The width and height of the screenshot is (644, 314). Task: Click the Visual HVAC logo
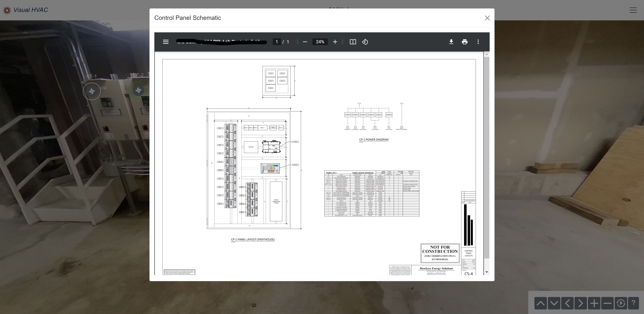pos(25,10)
